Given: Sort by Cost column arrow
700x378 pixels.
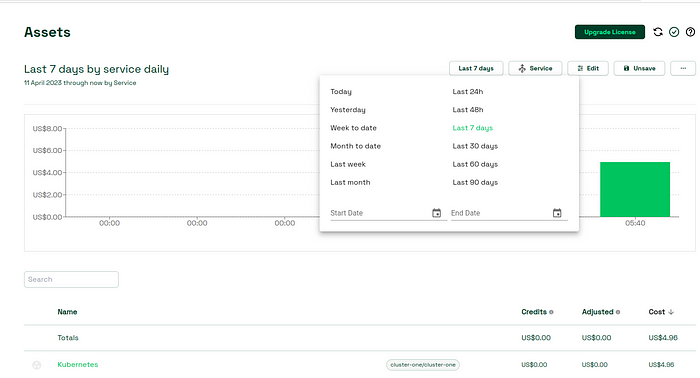Looking at the screenshot, I should tap(671, 312).
